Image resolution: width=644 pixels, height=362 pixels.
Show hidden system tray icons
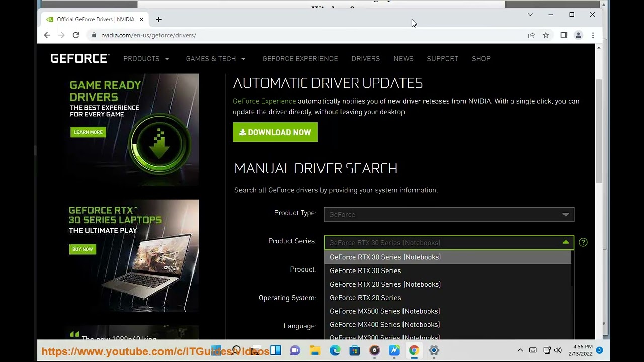pyautogui.click(x=520, y=350)
